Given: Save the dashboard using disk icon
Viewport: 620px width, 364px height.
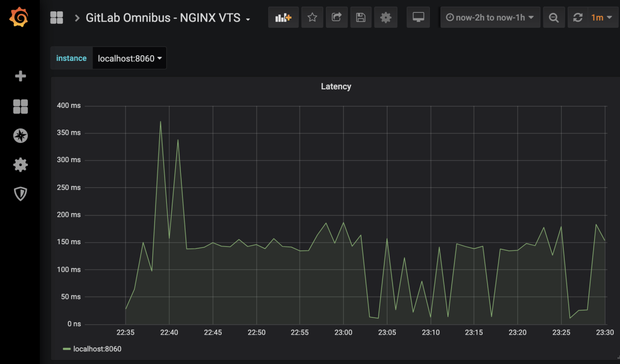Looking at the screenshot, I should click(x=361, y=17).
